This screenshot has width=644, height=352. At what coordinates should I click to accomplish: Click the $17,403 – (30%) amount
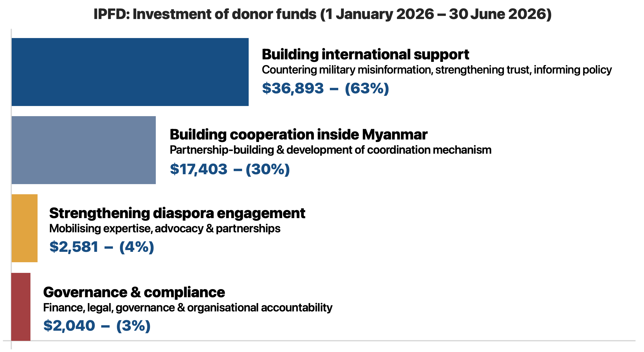click(x=230, y=169)
